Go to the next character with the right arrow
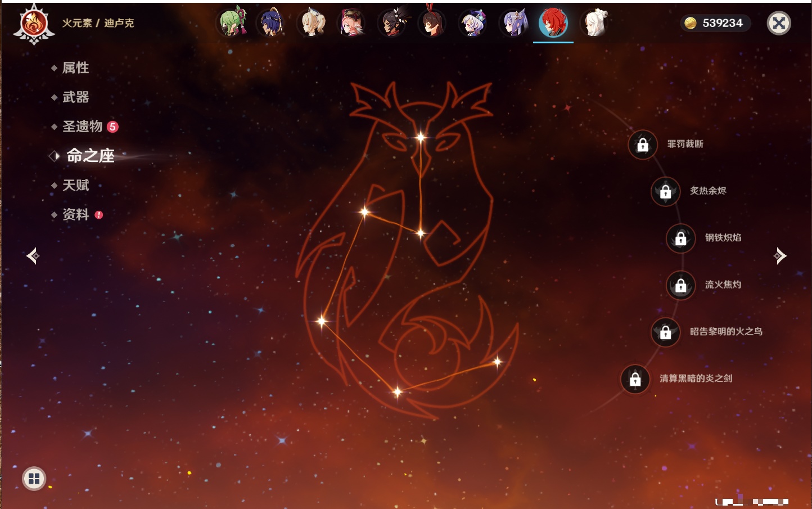Image resolution: width=812 pixels, height=509 pixels. 780,256
